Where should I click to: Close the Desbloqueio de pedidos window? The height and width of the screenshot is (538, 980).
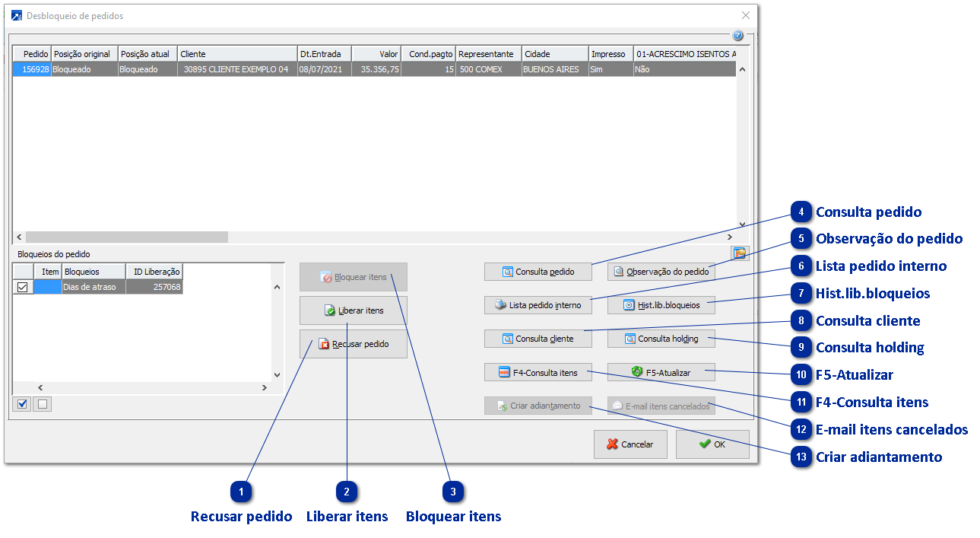pyautogui.click(x=746, y=15)
